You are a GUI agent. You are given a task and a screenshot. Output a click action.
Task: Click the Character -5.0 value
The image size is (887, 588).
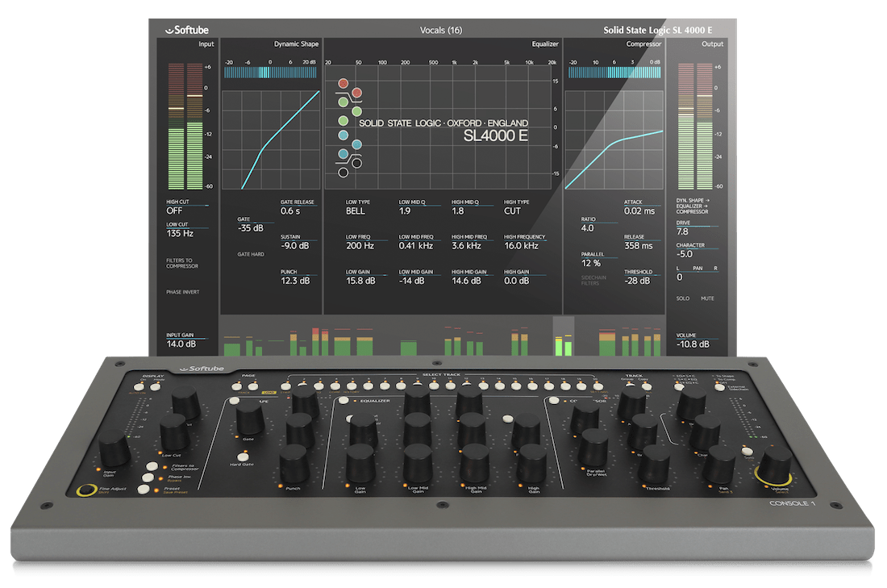pos(684,254)
